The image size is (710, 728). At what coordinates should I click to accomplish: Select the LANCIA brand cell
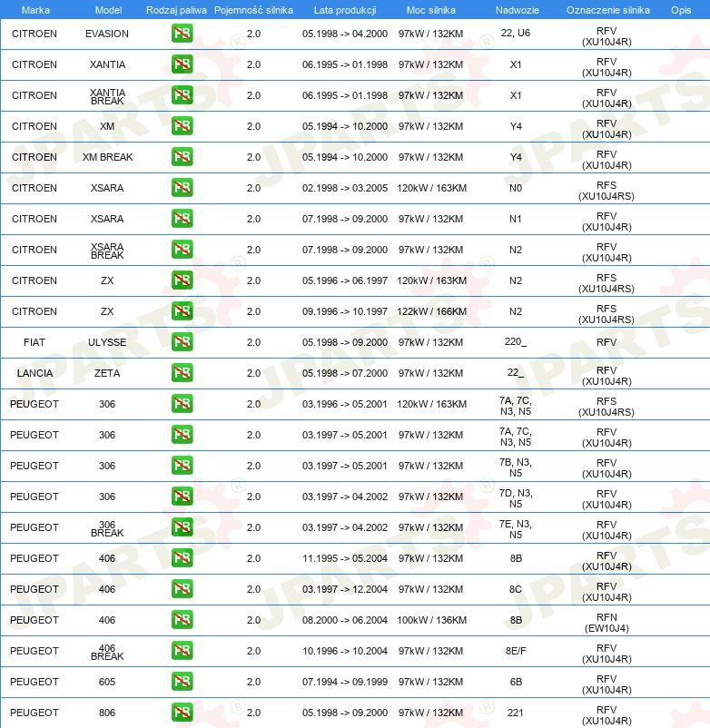point(35,373)
